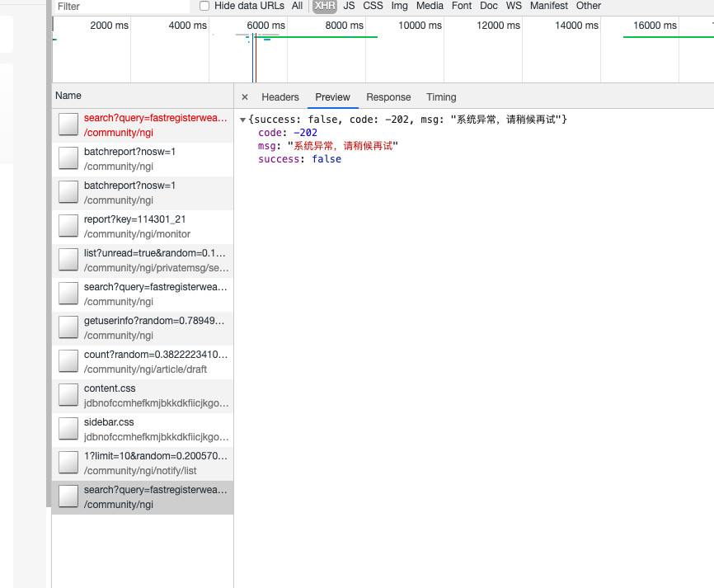The image size is (714, 588).
Task: Close the request details panel
Action: coord(245,97)
